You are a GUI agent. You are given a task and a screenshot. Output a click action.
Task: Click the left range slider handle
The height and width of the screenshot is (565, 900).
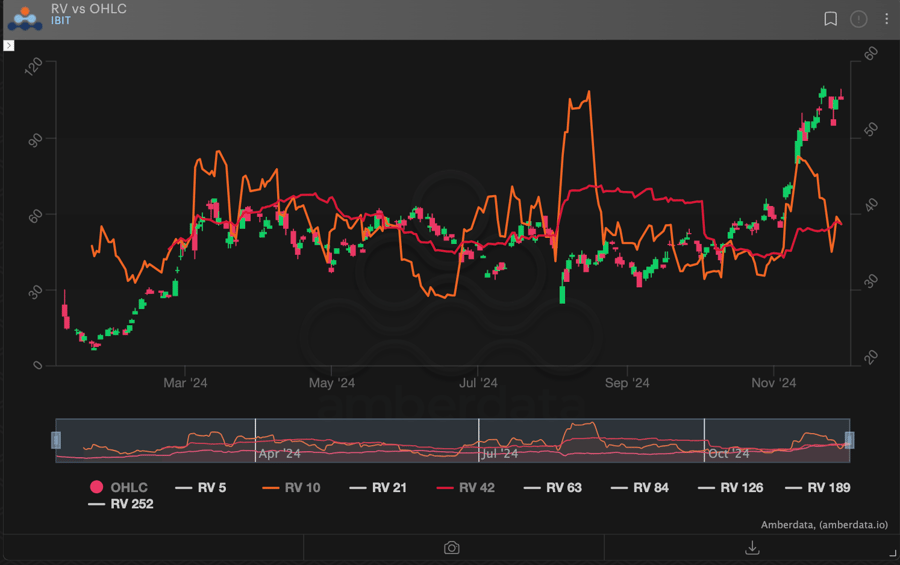56,440
